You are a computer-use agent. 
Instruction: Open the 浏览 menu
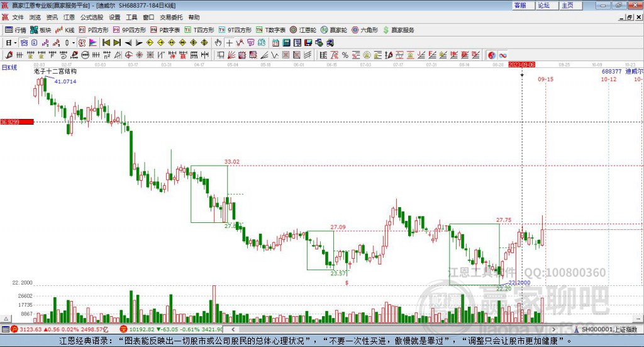coord(35,17)
